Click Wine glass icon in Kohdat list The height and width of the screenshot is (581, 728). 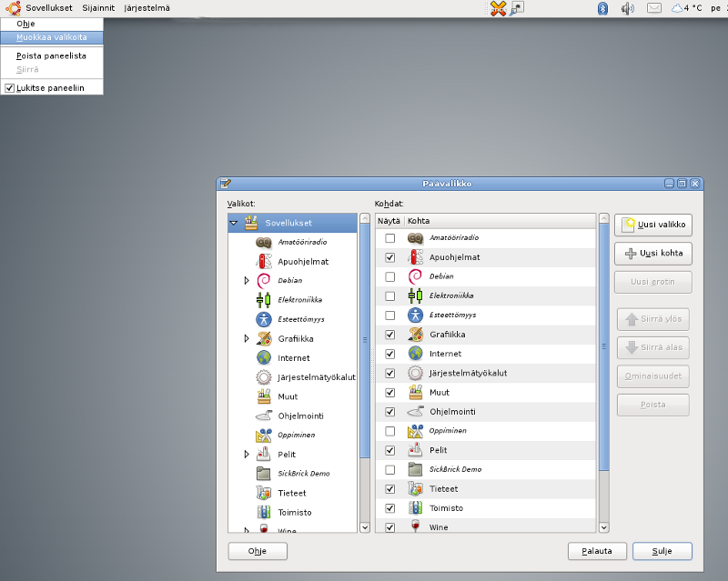(x=415, y=527)
